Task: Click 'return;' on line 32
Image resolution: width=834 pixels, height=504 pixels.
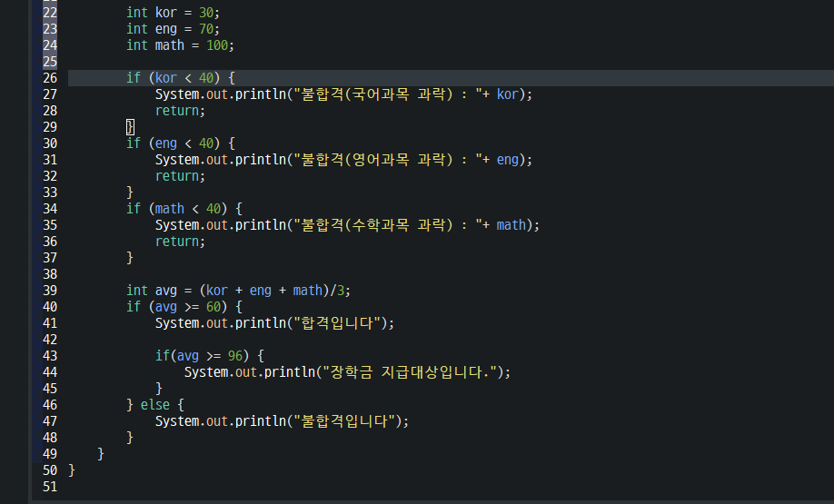Action: click(x=180, y=176)
